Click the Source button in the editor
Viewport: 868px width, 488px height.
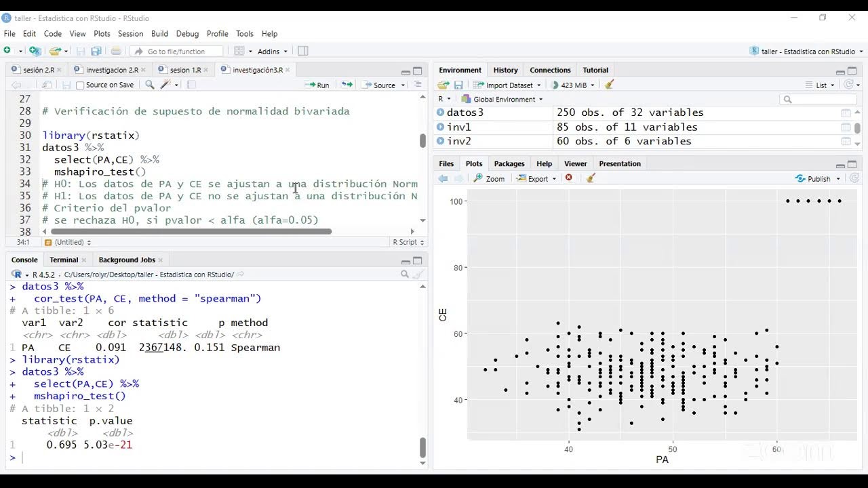click(379, 85)
